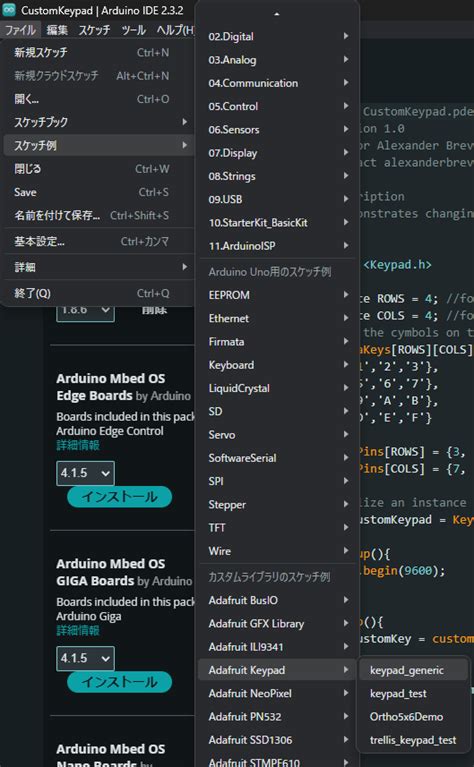This screenshot has width=474, height=767.
Task: Open the ヘルプ(H) menu
Action: click(x=175, y=30)
